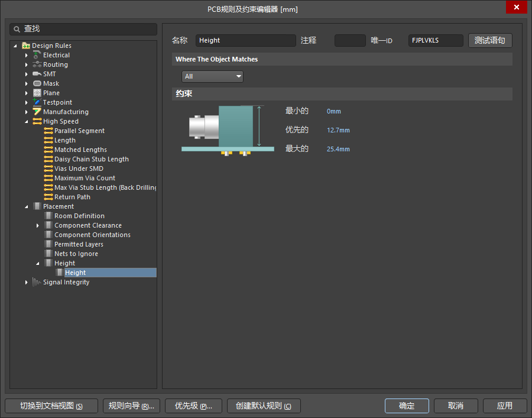Select the Matched Lengths rule
This screenshot has width=532, height=418.
point(80,150)
